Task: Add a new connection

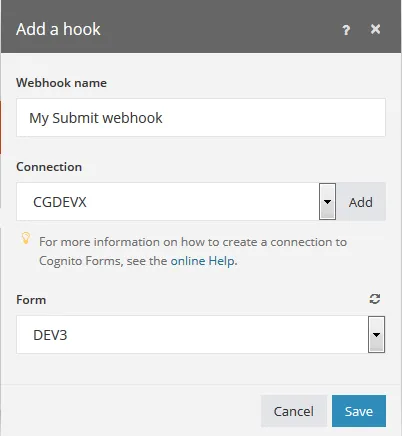Action: [361, 202]
